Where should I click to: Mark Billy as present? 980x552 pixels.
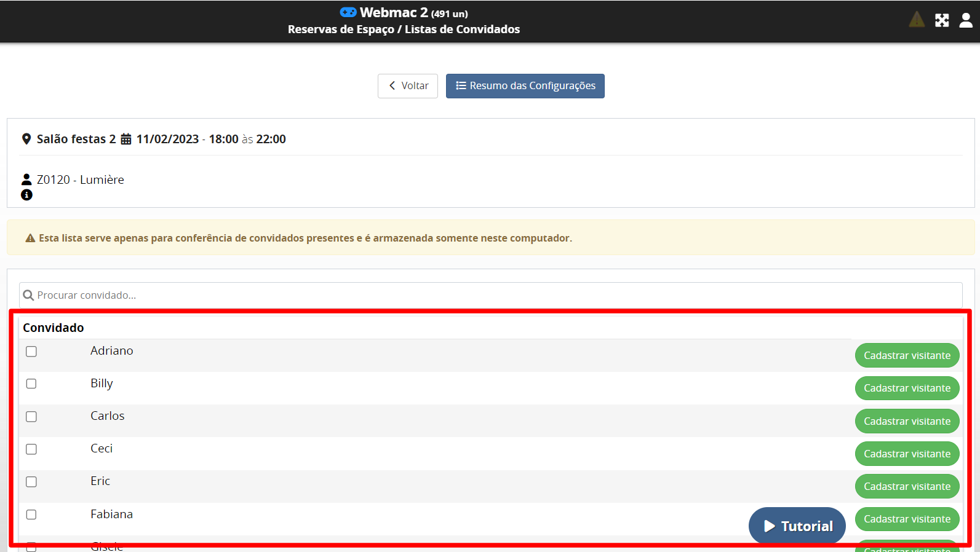pos(31,384)
